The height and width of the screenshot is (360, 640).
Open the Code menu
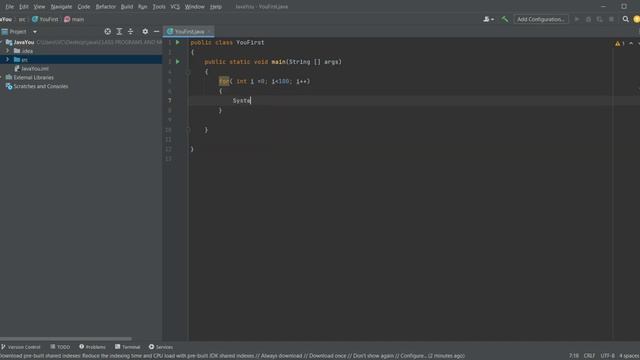[x=84, y=7]
